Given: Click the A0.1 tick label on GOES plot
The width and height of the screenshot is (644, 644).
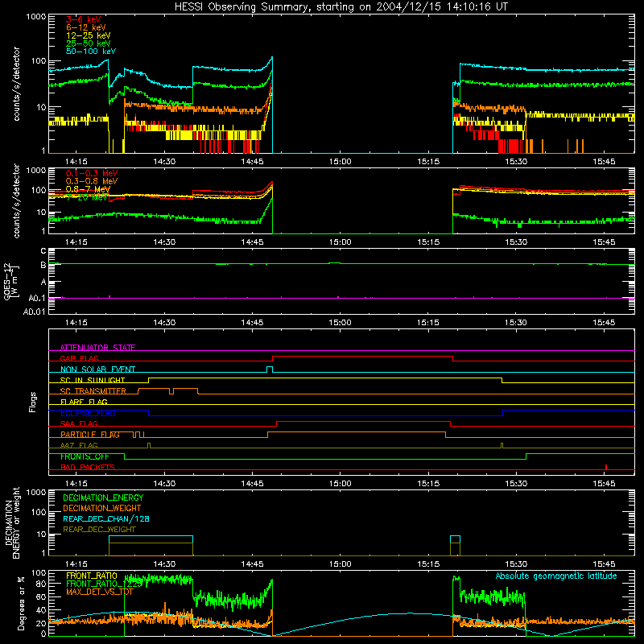Looking at the screenshot, I should pyautogui.click(x=37, y=298).
